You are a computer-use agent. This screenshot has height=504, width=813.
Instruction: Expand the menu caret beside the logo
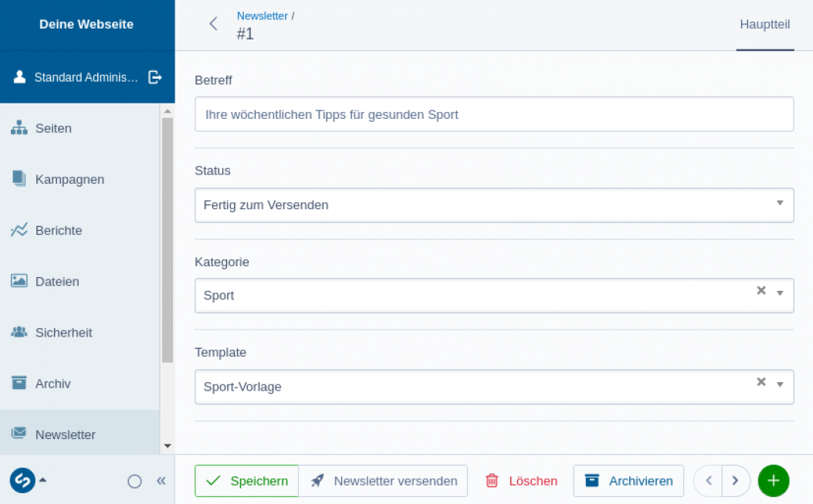tap(43, 480)
